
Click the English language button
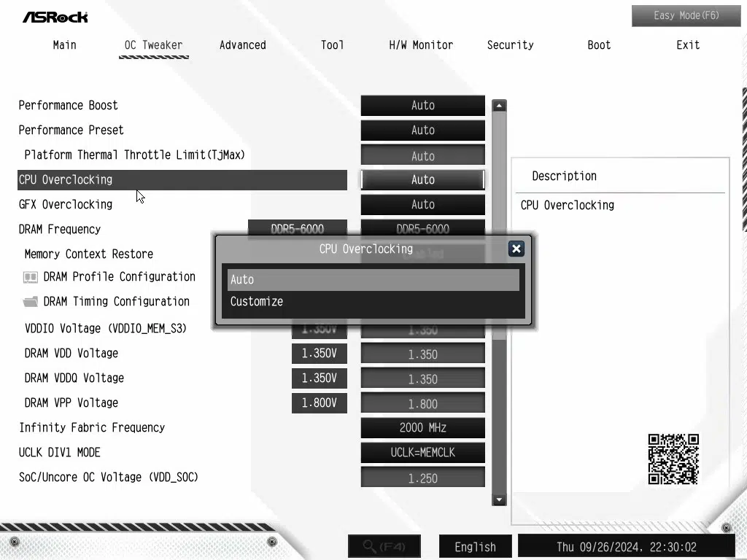point(475,546)
